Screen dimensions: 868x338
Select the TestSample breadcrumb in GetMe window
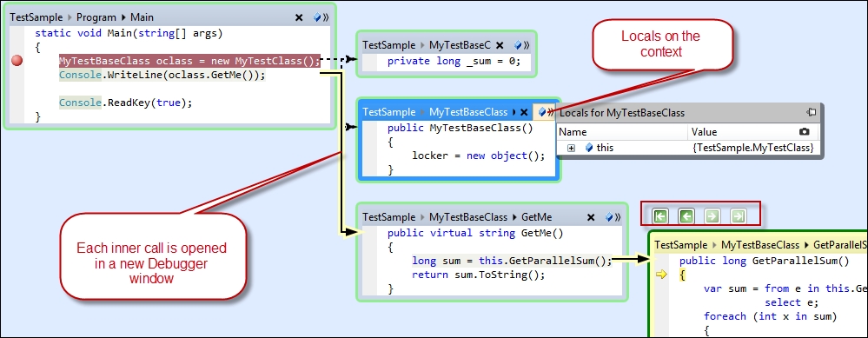(x=388, y=217)
